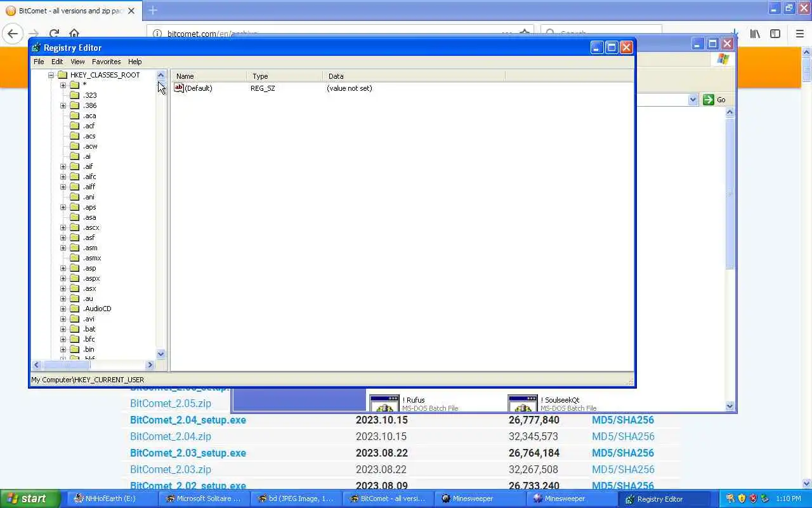
Task: Click the Type column header
Action: (x=284, y=76)
